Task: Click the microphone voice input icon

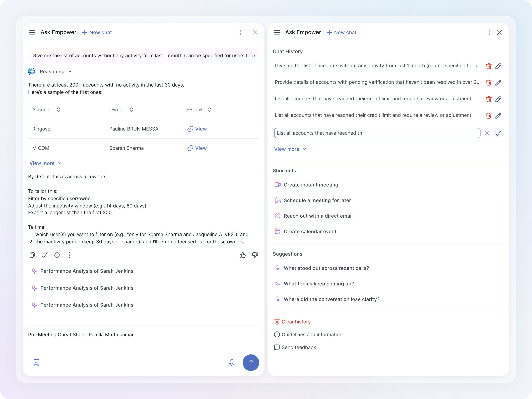Action: coord(231,362)
